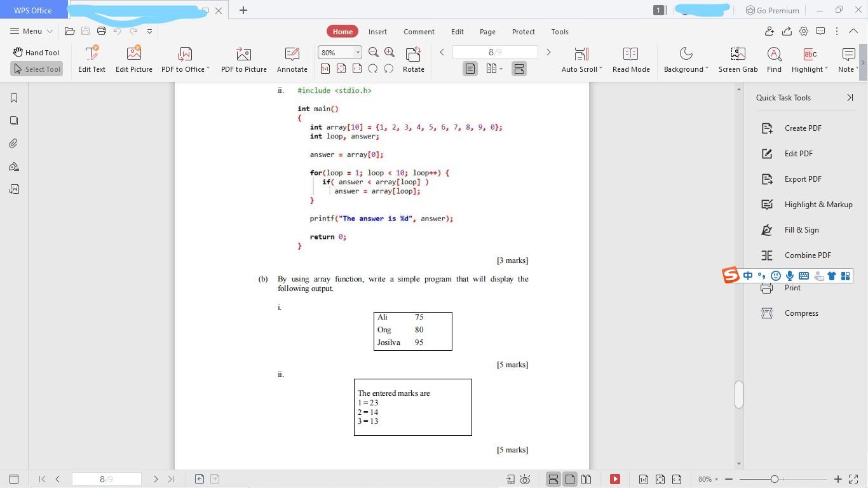Expand the Background dropdown
Image resolution: width=868 pixels, height=488 pixels.
click(x=707, y=68)
